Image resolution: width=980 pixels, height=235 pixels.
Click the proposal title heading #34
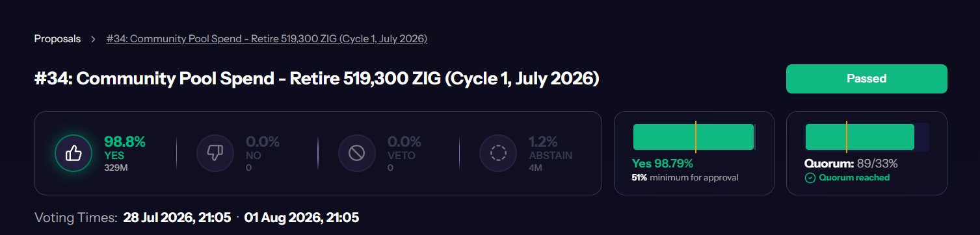click(x=317, y=79)
